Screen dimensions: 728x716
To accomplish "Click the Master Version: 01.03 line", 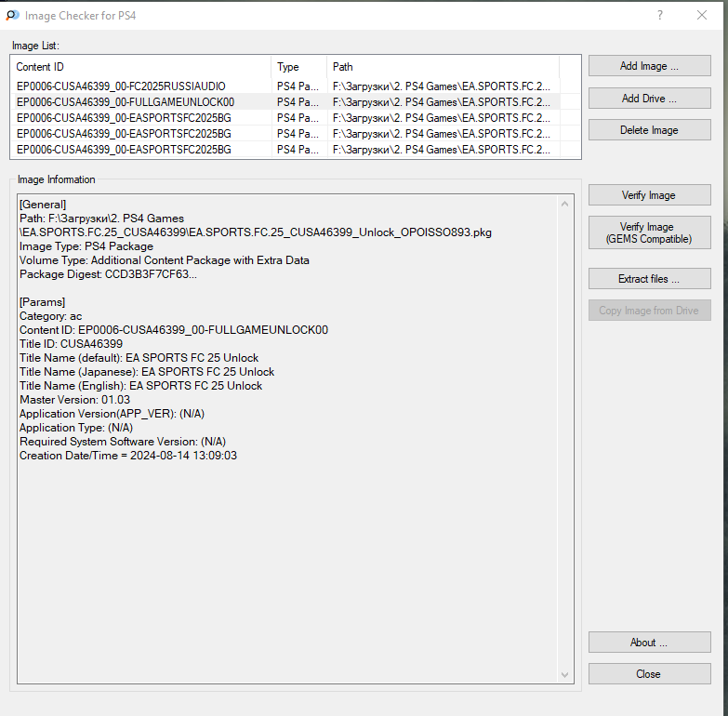I will [74, 400].
